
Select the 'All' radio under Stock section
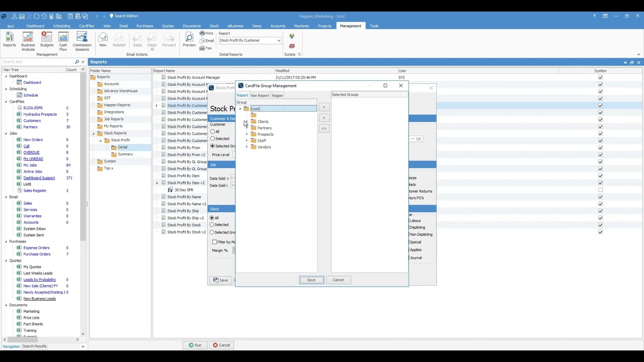tap(212, 218)
